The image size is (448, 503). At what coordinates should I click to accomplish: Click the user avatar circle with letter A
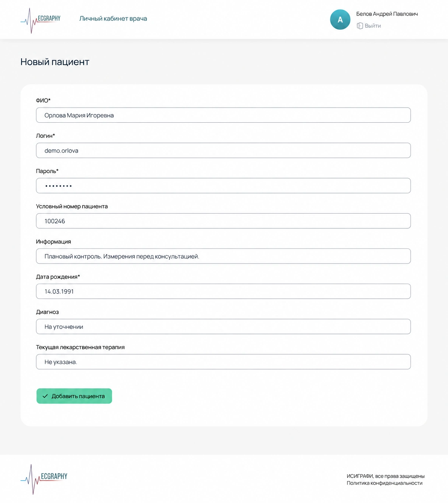pos(340,20)
